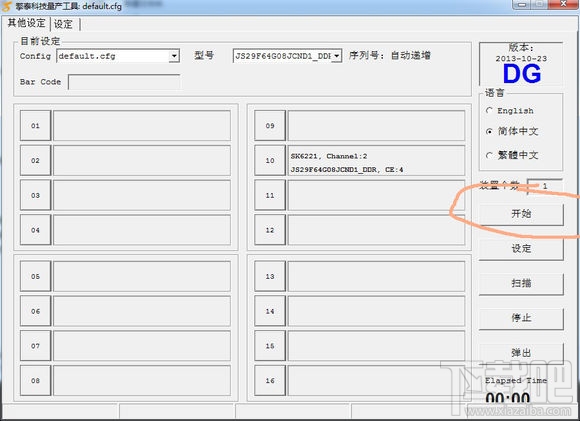Close the window with the red X

click(563, 4)
